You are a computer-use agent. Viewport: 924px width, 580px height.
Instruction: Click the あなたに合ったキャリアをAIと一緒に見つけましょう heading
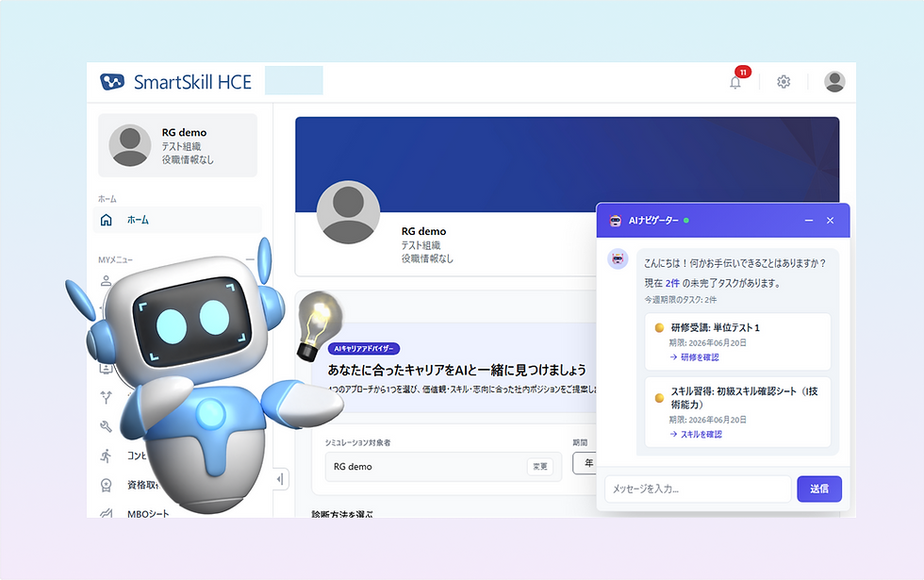[457, 370]
